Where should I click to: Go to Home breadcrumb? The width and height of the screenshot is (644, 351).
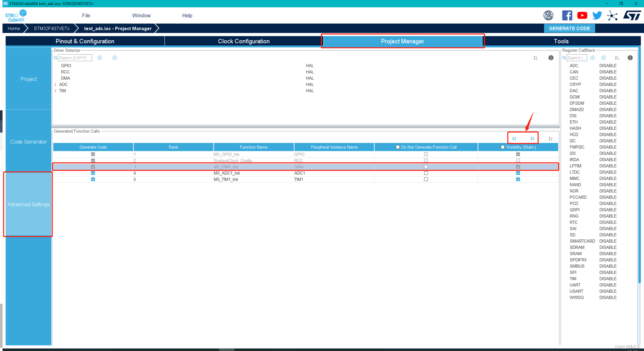14,29
